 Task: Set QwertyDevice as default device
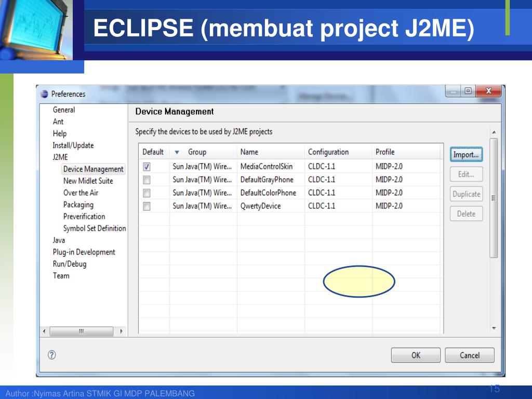(x=147, y=206)
